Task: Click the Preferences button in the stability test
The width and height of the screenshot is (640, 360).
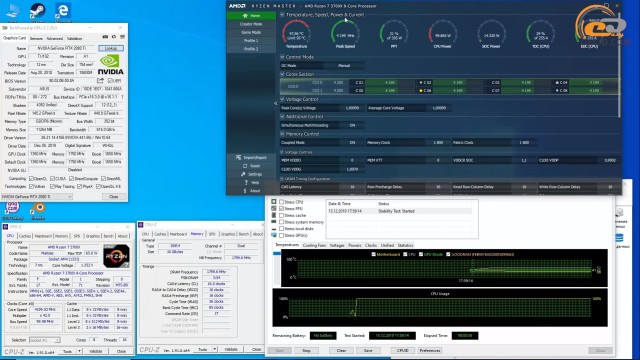Action: 430,351
